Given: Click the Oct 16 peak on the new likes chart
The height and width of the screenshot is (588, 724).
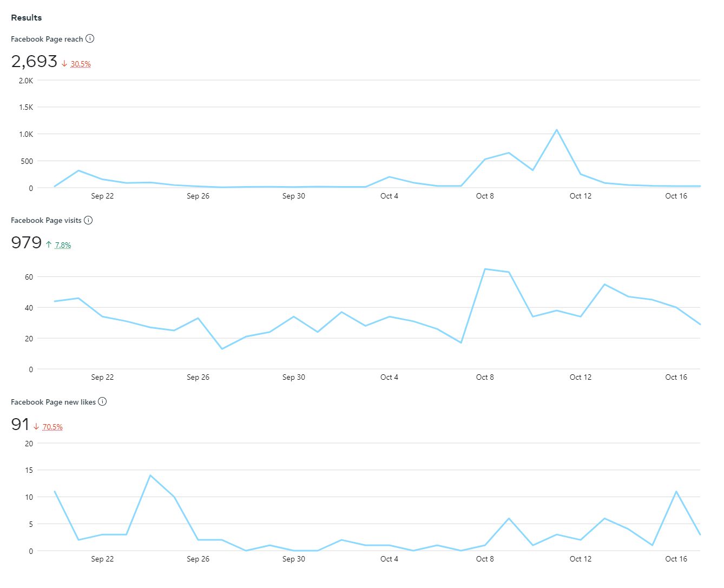Looking at the screenshot, I should click(x=676, y=492).
